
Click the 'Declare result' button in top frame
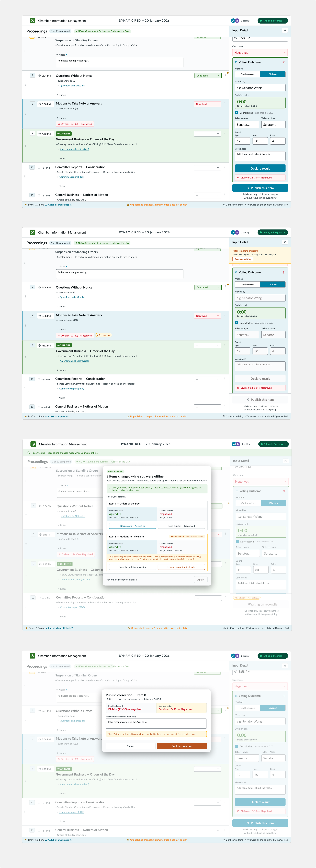tap(260, 168)
